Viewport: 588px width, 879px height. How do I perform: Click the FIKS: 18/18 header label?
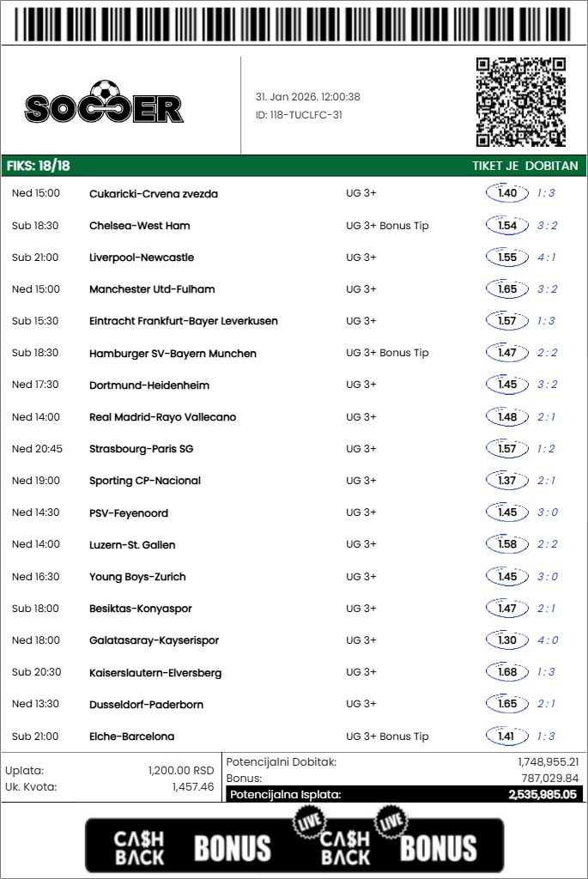[x=39, y=166]
